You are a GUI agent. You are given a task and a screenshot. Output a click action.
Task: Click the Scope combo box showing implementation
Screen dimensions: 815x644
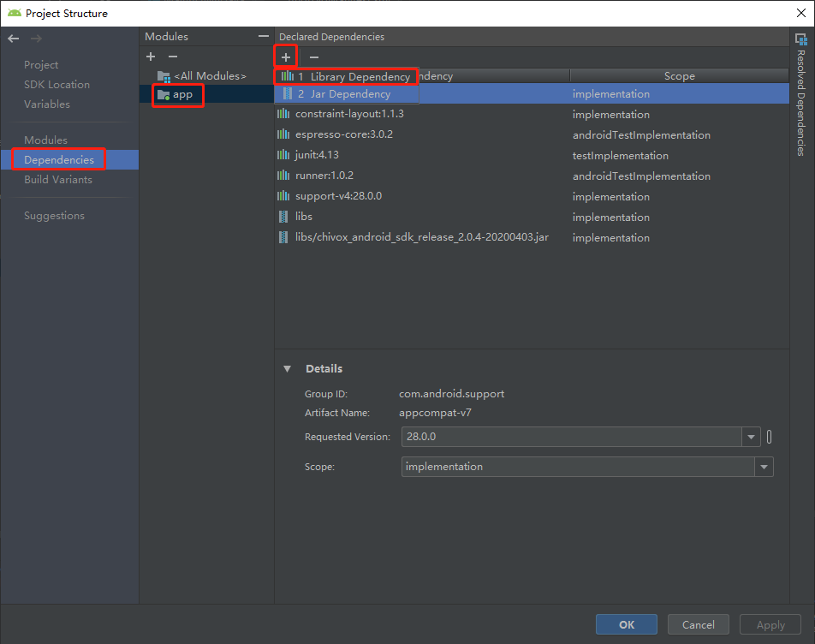[x=587, y=467]
